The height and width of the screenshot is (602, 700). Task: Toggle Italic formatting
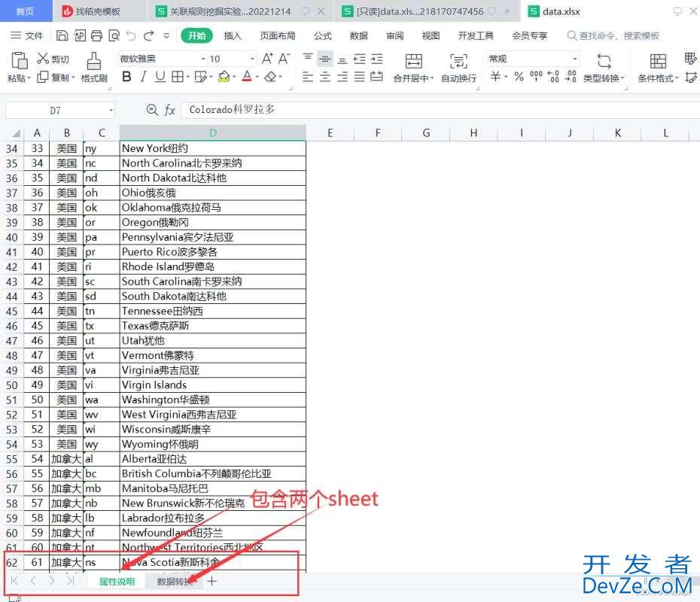coord(143,78)
